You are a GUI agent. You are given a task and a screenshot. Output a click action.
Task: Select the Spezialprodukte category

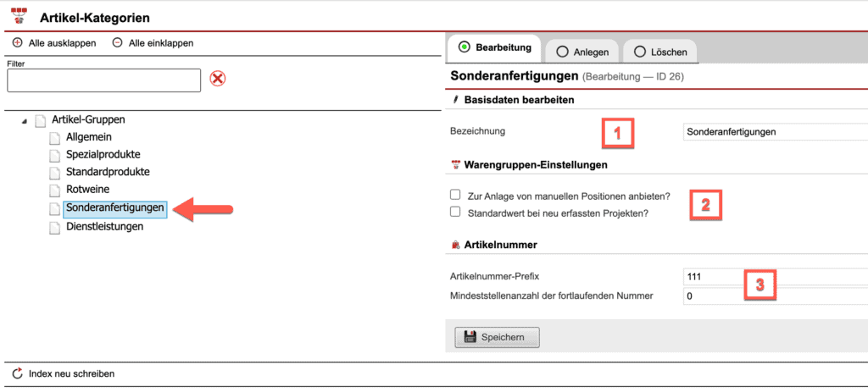103,154
